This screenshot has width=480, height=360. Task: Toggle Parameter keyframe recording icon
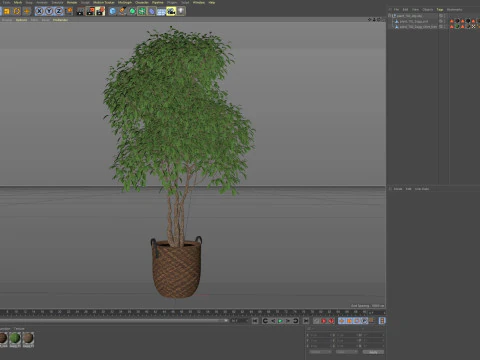tap(364, 321)
